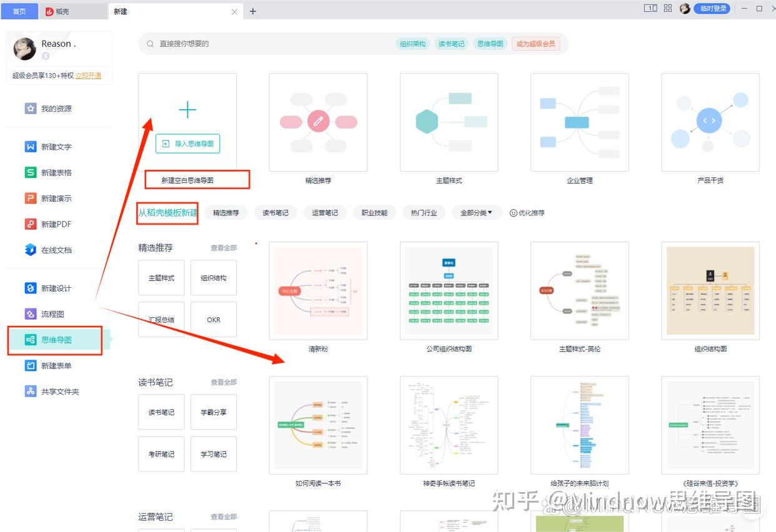
Task: Click the 新建设计 icon
Action: 31,288
